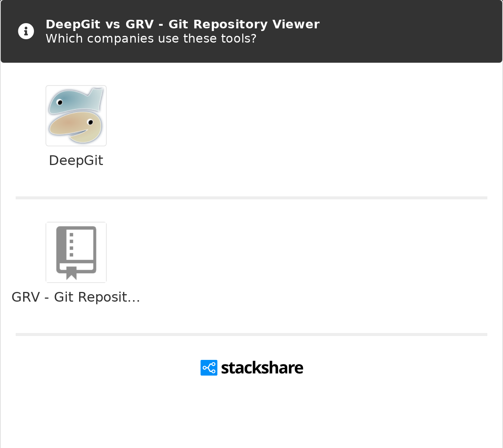The height and width of the screenshot is (448, 503).
Task: Click the word "DeepGit" in header title
Action: 73,24
